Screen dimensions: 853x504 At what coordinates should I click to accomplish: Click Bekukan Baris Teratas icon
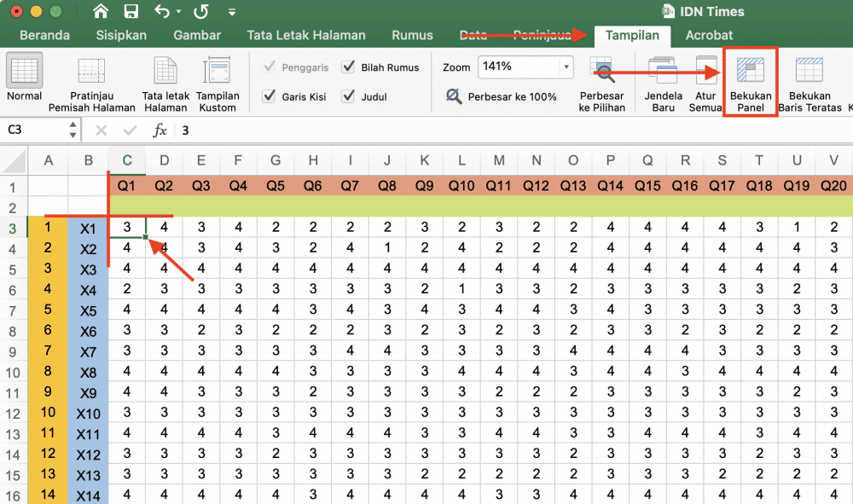point(809,71)
